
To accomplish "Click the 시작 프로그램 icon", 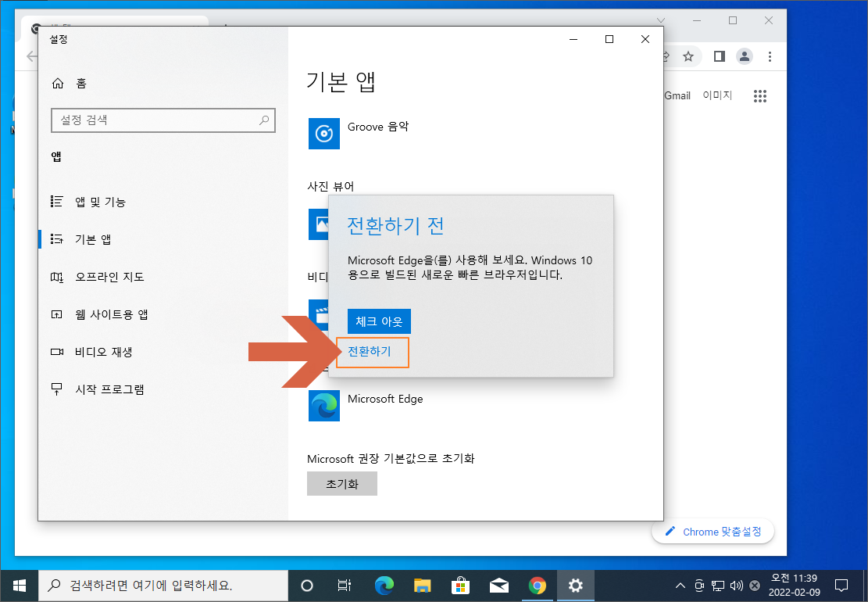I will (57, 389).
